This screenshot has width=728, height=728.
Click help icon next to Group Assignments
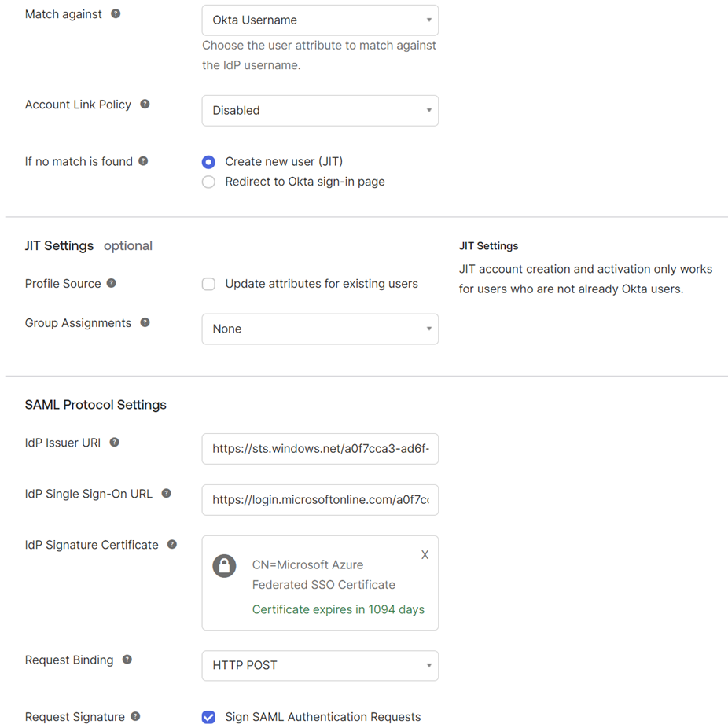coord(145,322)
